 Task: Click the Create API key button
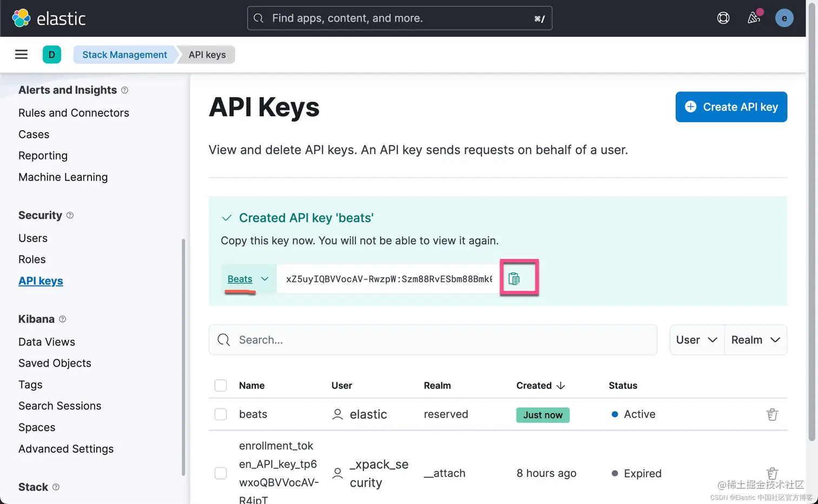point(731,107)
